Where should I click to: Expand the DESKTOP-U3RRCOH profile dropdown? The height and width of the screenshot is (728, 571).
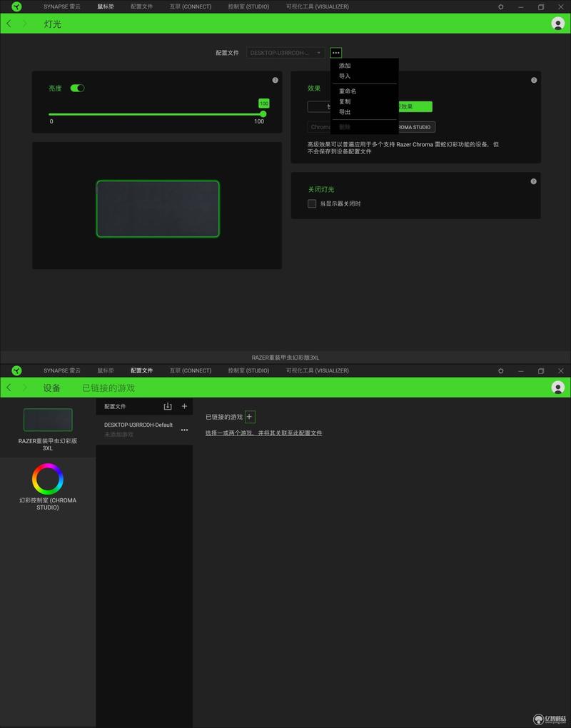pyautogui.click(x=285, y=53)
